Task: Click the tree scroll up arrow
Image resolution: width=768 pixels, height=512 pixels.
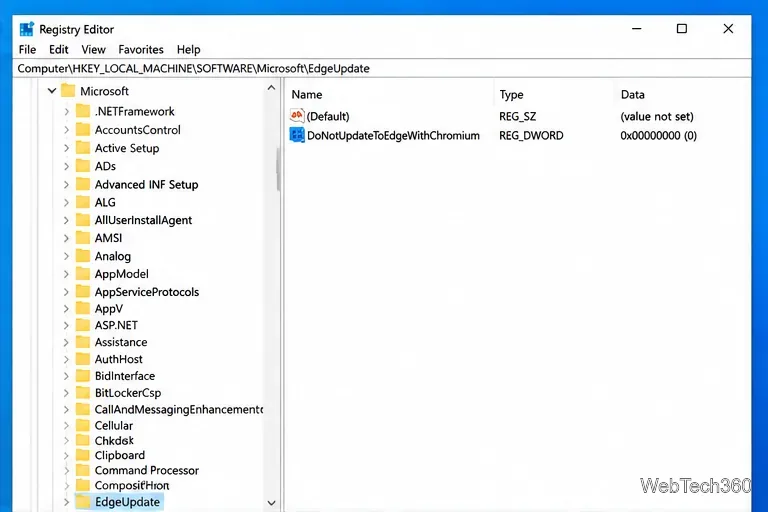Action: point(271,88)
